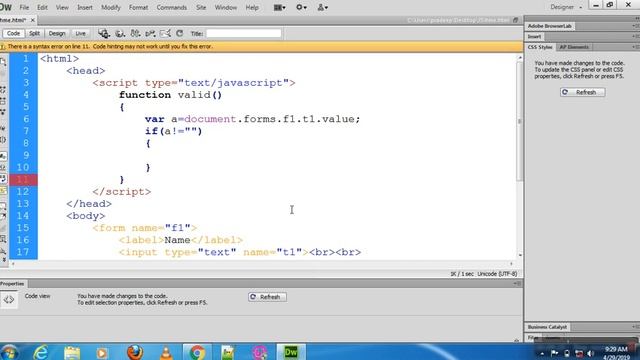Open Windows Explorer folder from taskbar
Screen dimensions: 640x360
tap(72, 352)
